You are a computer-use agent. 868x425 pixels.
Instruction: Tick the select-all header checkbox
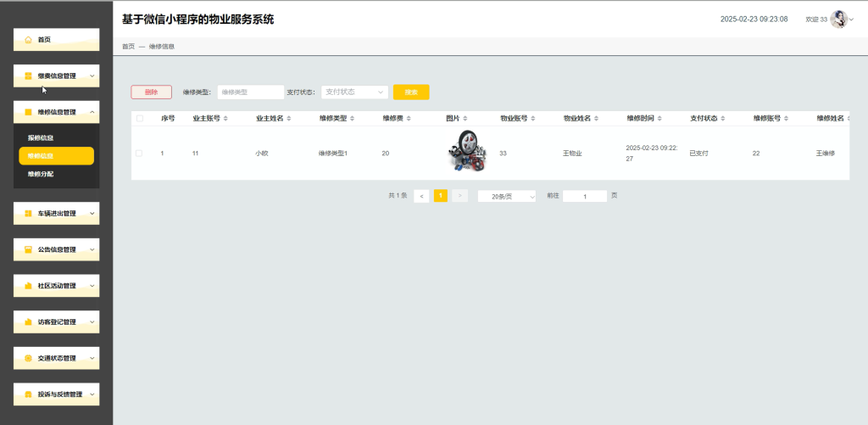140,119
